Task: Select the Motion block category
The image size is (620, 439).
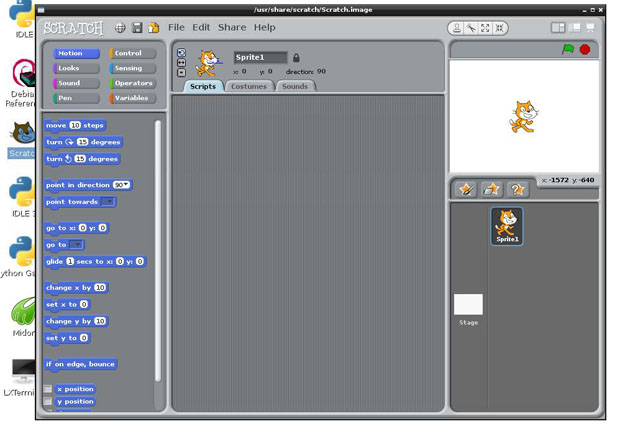Action: [76, 53]
